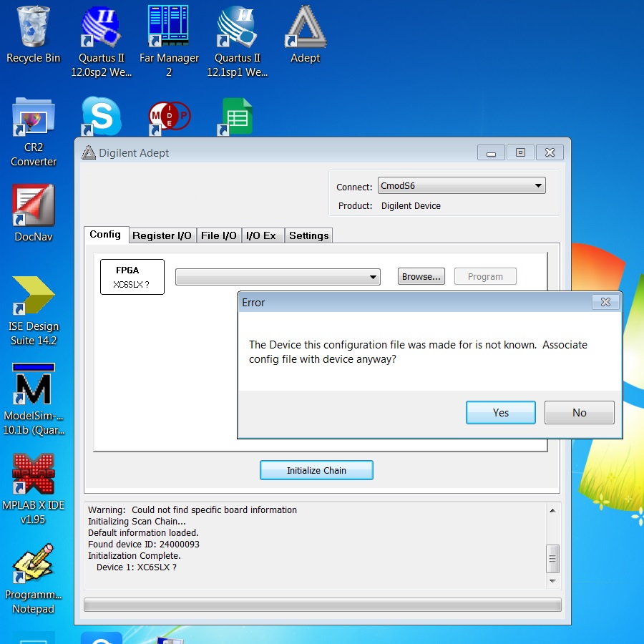Click No in the Error dialog
The width and height of the screenshot is (644, 644).
(579, 412)
